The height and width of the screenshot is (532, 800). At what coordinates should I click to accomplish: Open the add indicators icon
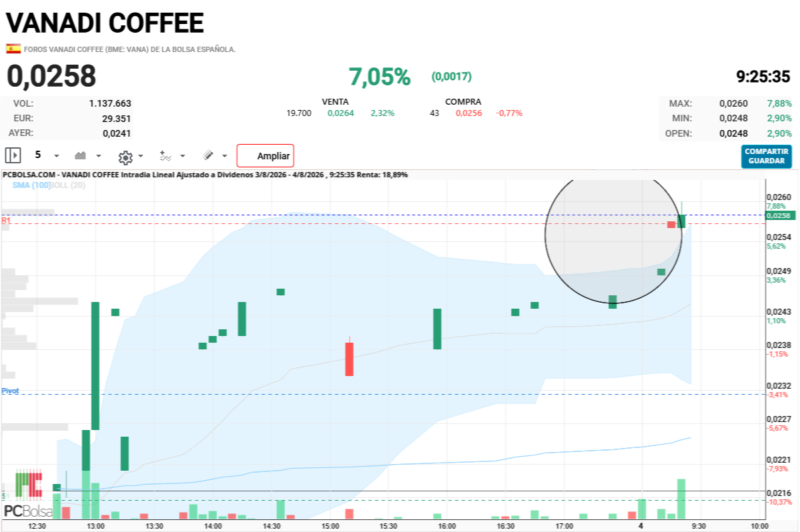pos(166,155)
